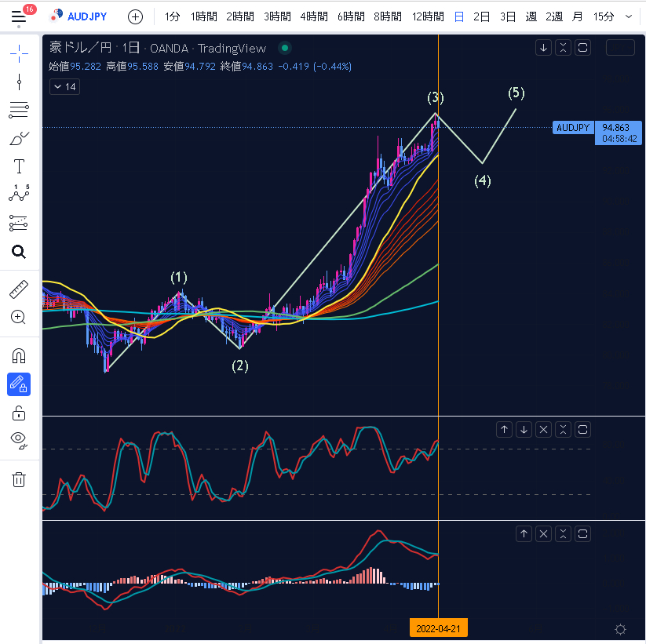Viewport: 646px width, 644px height.
Task: Open the Elliott wave patterns tool
Action: (19, 194)
